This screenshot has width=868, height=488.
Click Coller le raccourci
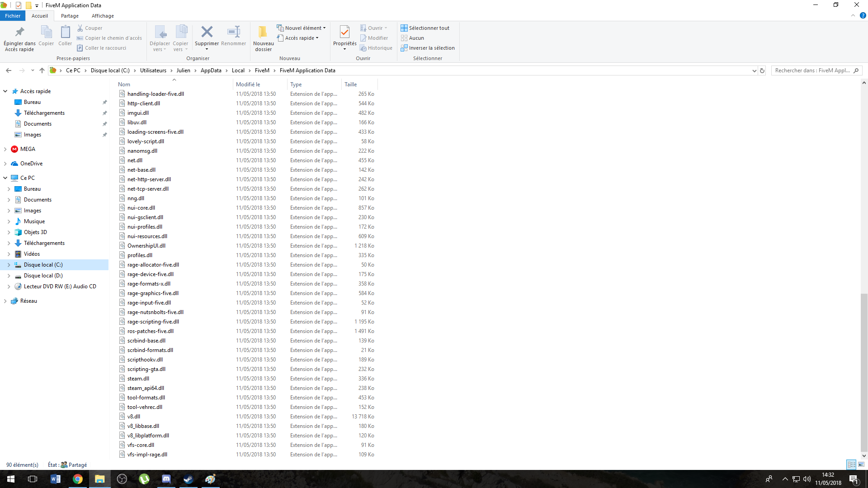point(101,48)
